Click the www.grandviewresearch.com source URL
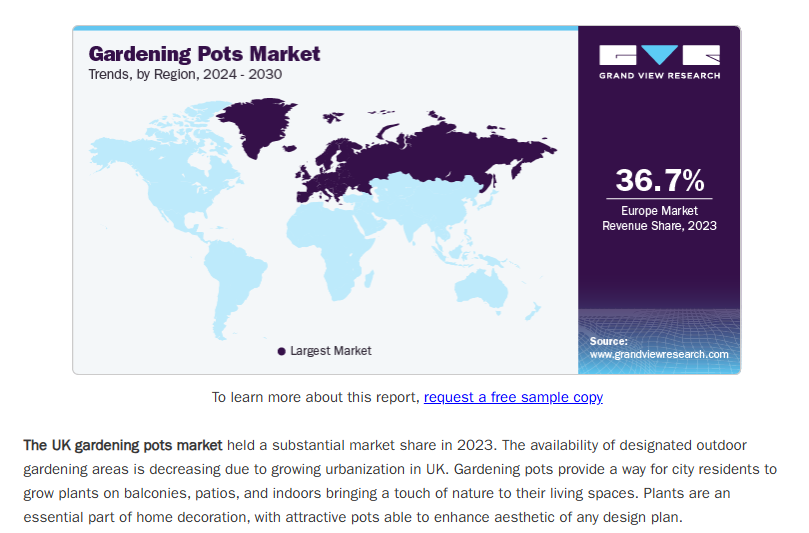Image resolution: width=809 pixels, height=533 pixels. [x=659, y=354]
